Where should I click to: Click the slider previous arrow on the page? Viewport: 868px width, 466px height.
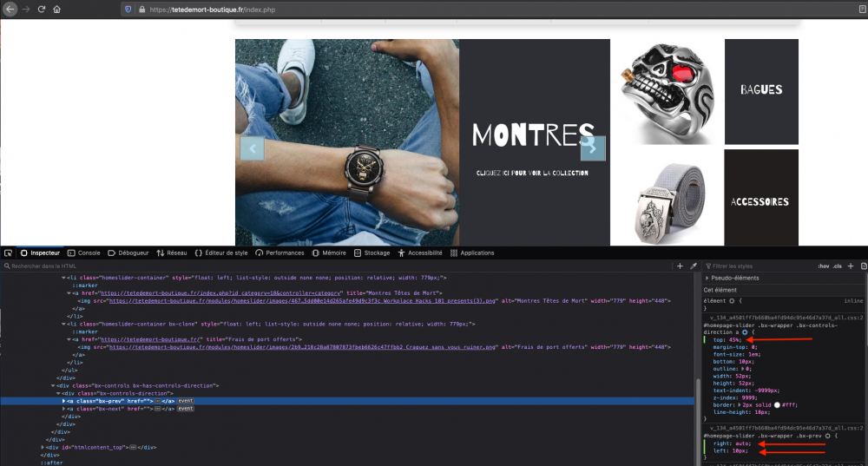pos(253,148)
